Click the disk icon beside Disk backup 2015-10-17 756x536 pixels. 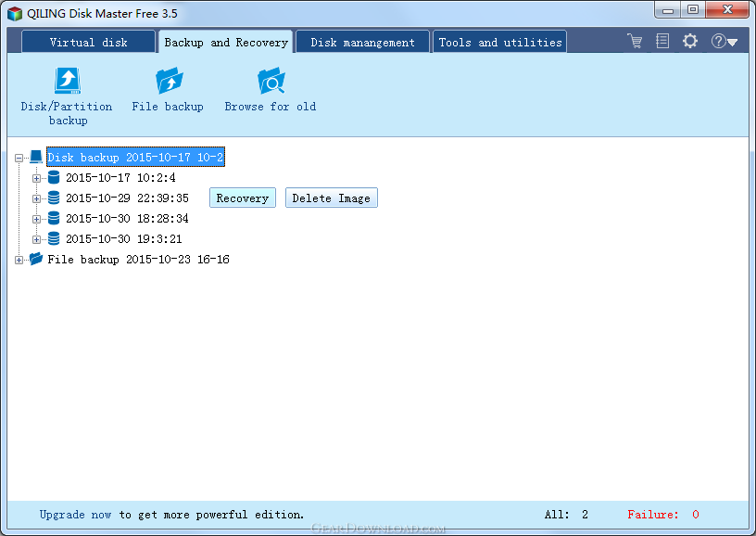36,157
